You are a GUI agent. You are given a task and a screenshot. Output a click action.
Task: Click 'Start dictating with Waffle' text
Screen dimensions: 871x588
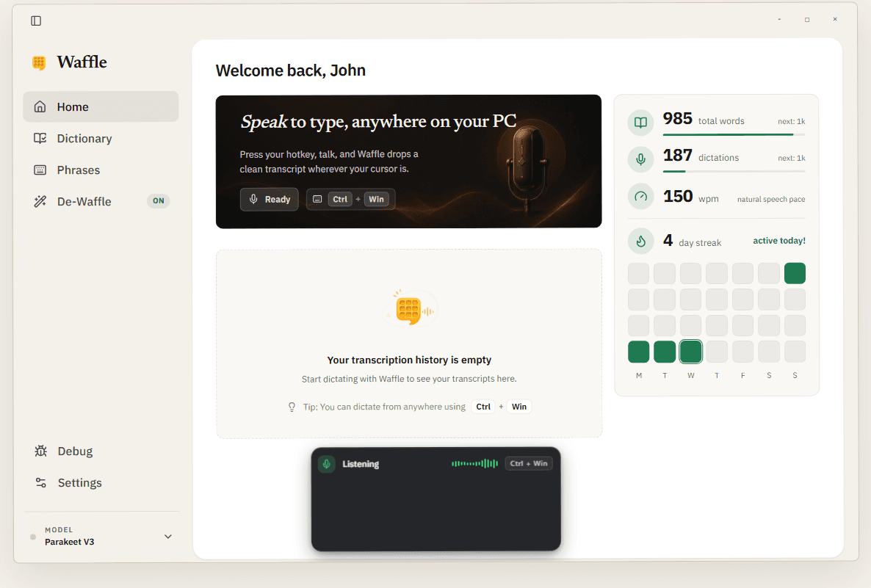[x=409, y=379]
